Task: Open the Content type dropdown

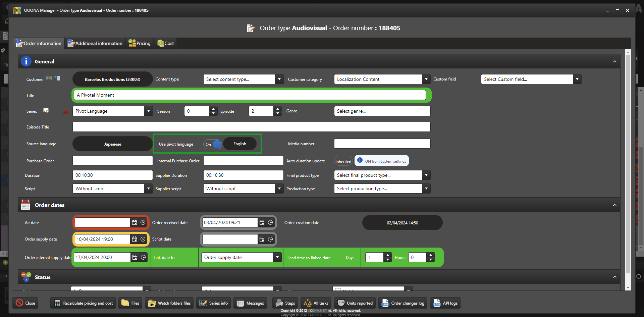Action: (279, 79)
